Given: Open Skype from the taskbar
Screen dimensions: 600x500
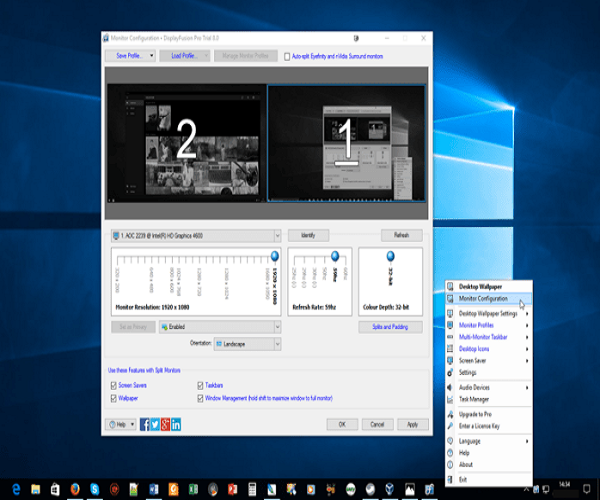Looking at the screenshot, I should 95,489.
